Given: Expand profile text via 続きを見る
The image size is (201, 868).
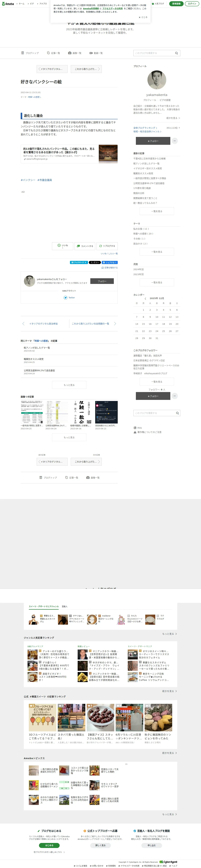Looking at the screenshot, I should pyautogui.click(x=173, y=118).
